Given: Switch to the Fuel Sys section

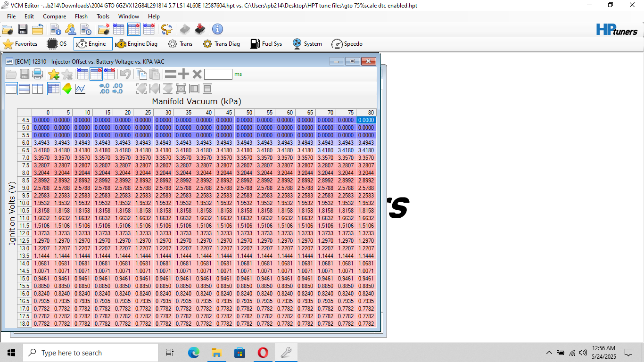Looking at the screenshot, I should [266, 44].
